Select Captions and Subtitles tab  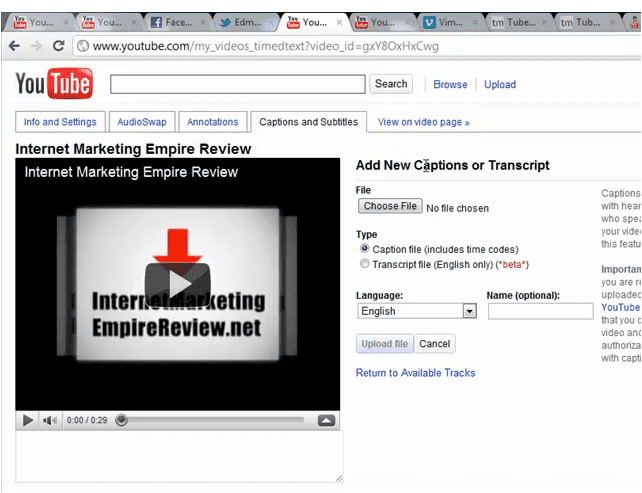[x=308, y=122]
